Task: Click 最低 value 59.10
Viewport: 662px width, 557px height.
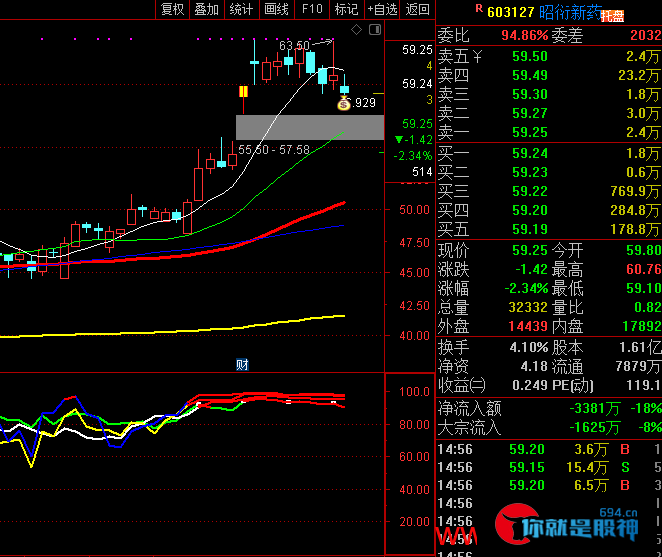Action: pos(644,288)
